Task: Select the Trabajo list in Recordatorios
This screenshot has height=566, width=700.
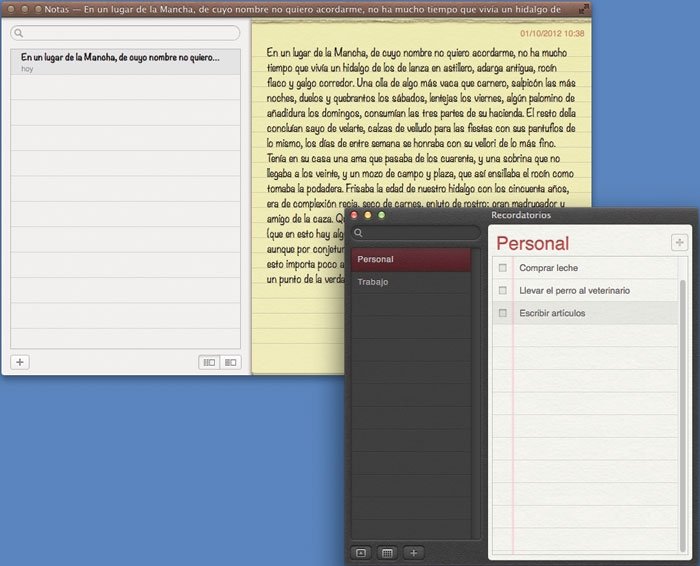Action: click(x=411, y=282)
